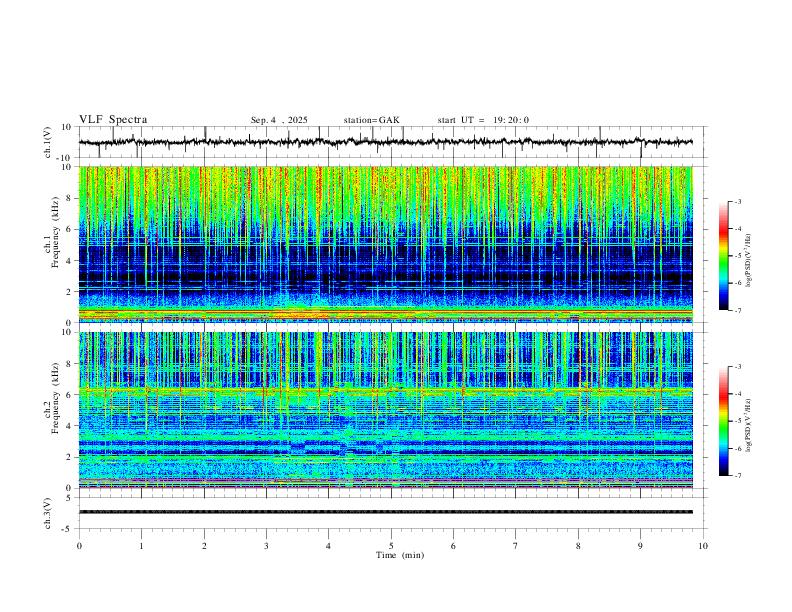Image resolution: width=792 pixels, height=612 pixels.
Task: Click time axis tick label "7"
Action: point(516,546)
